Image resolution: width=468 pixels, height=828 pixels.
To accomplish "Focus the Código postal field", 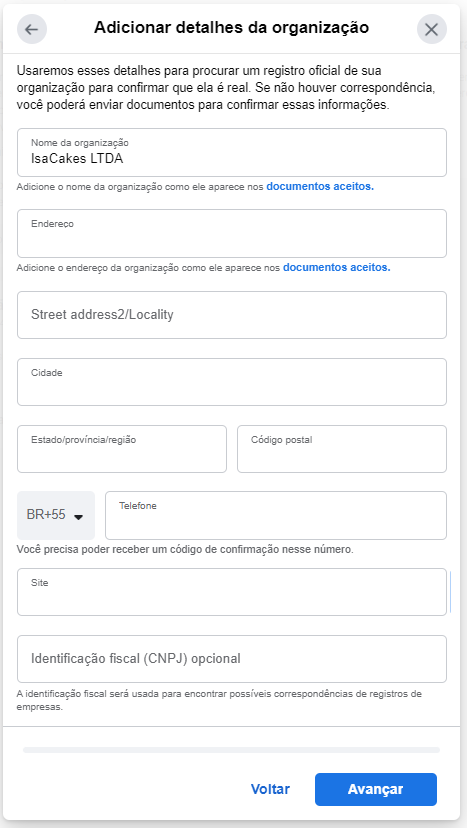I will tap(342, 449).
